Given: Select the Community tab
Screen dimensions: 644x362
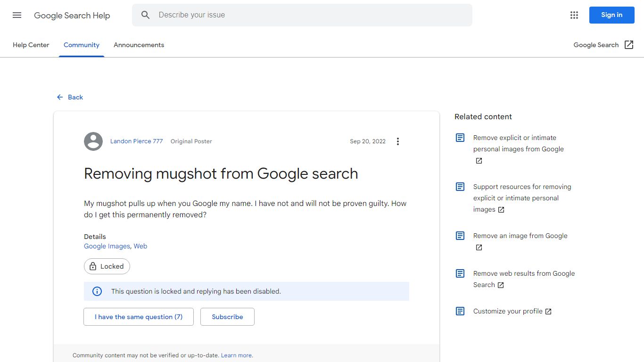Looking at the screenshot, I should [81, 45].
